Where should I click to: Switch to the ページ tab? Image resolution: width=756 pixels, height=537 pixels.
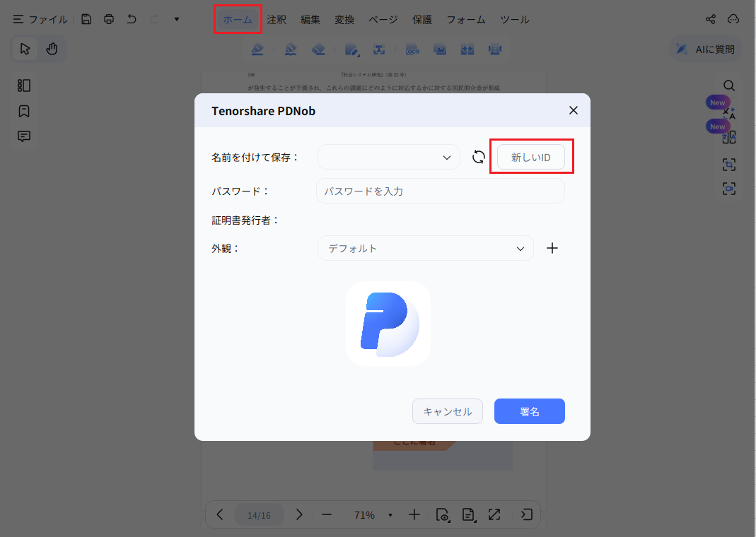383,20
